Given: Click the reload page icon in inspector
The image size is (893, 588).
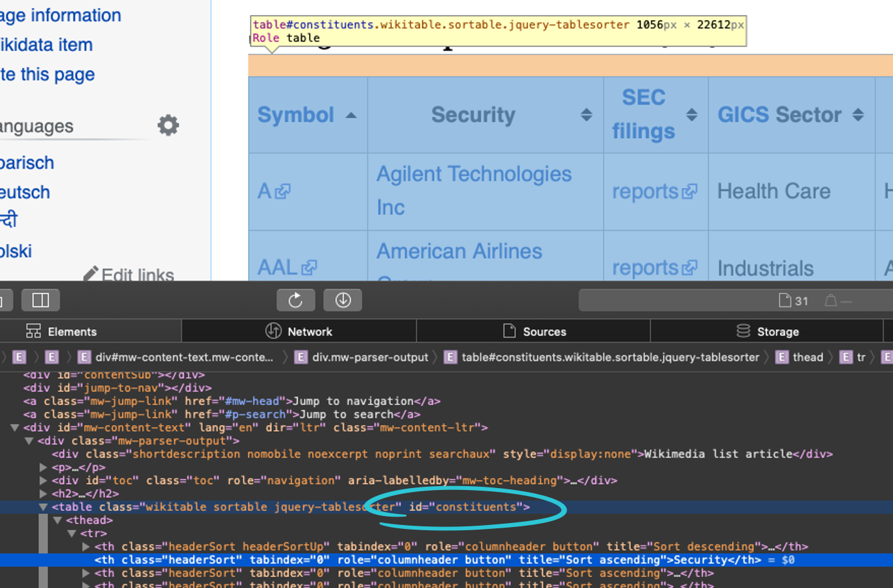Looking at the screenshot, I should 295,300.
